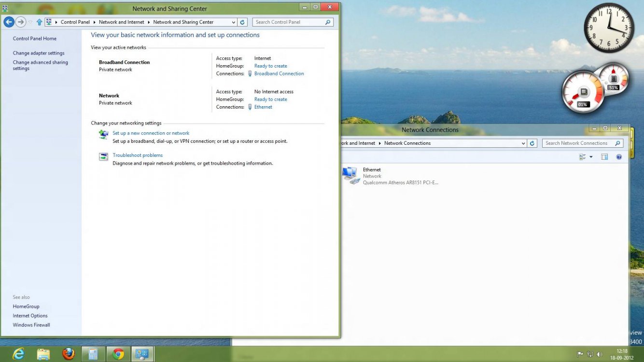Focus the Search Control Panel field
The width and height of the screenshot is (644, 362).
coord(293,22)
